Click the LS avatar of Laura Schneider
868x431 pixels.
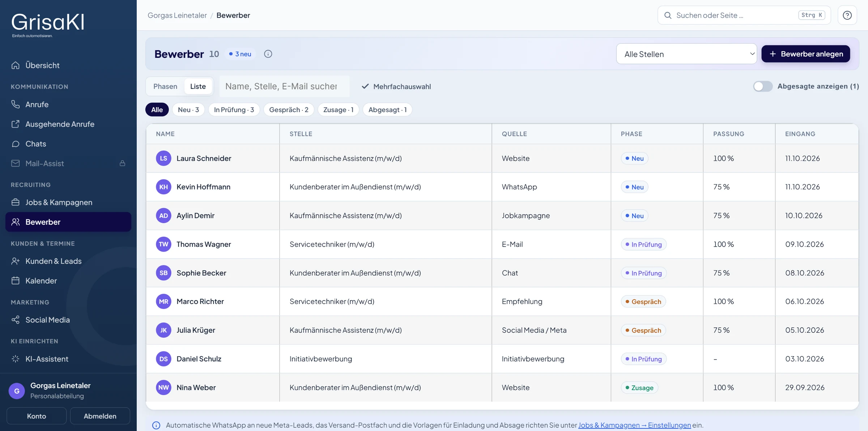[163, 158]
